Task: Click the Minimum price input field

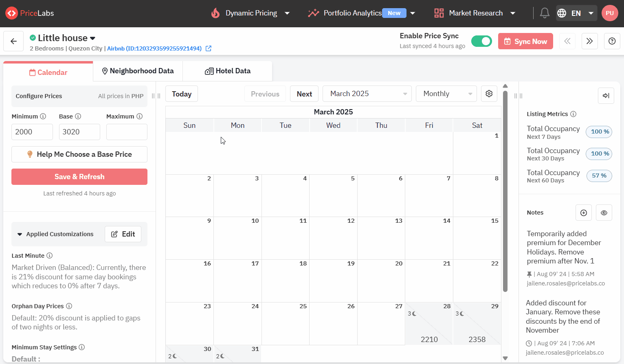Action: 32,132
